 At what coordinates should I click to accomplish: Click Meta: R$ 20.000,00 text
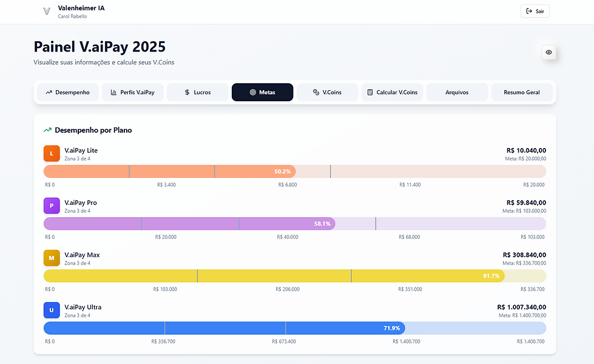coord(525,159)
